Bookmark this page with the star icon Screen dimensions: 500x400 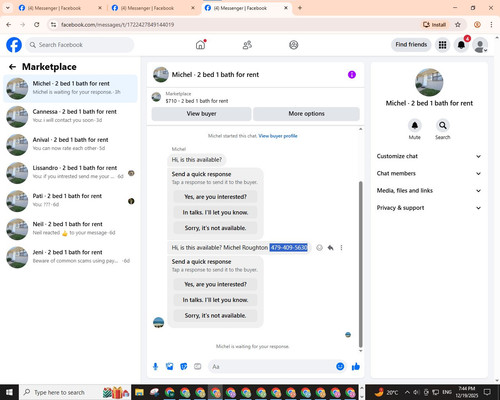pyautogui.click(x=458, y=25)
